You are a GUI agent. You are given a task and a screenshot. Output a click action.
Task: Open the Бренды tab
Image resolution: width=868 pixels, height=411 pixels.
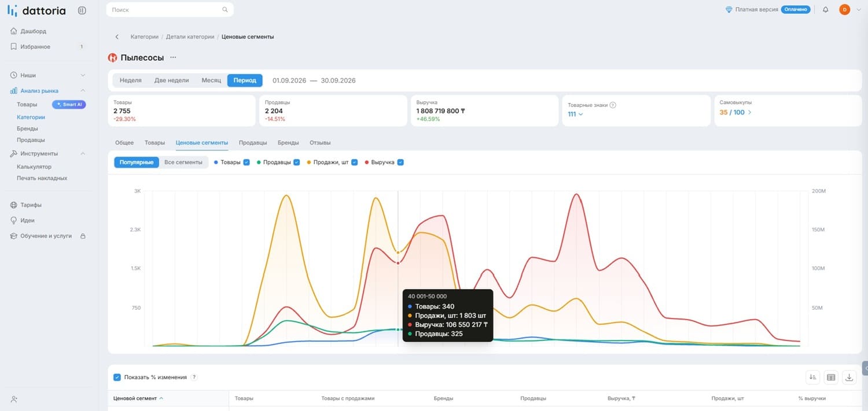288,143
